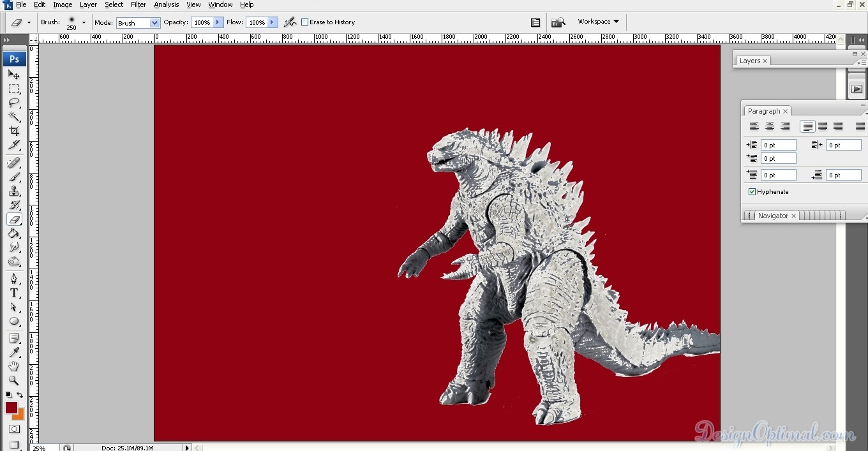Expand the toolbox with double-arrow button

7,40
